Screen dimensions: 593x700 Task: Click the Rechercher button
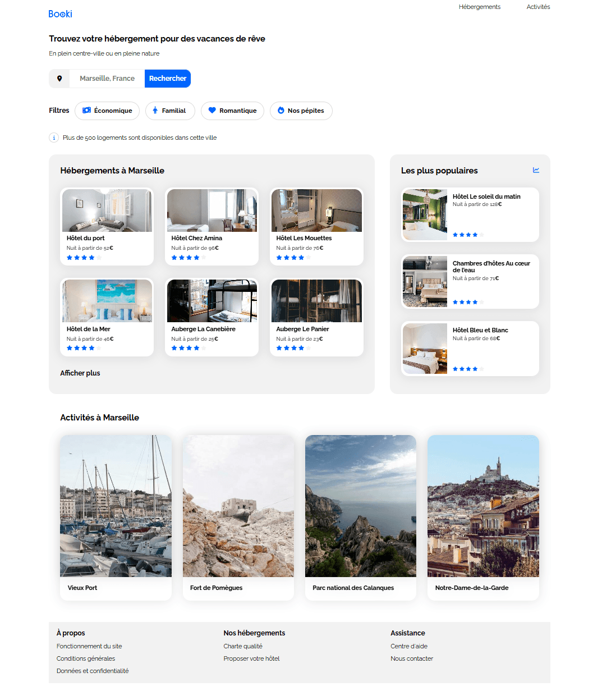click(x=168, y=79)
